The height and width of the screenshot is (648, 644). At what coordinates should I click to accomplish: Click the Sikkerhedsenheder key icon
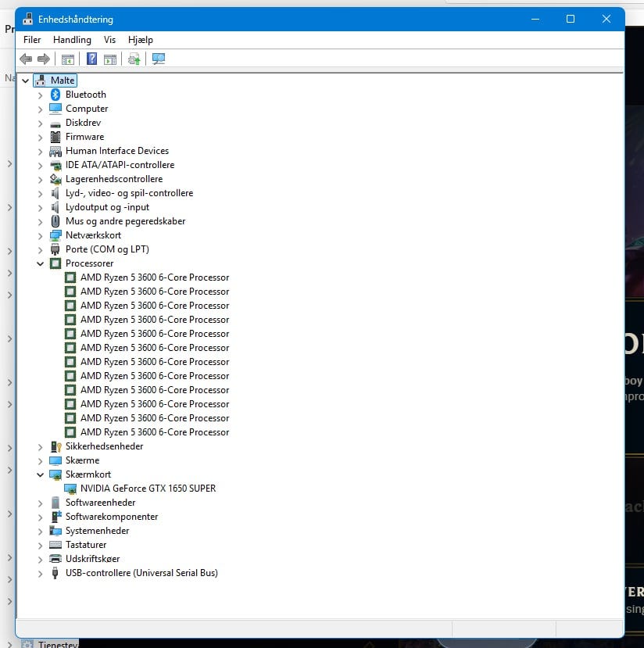[x=55, y=446]
